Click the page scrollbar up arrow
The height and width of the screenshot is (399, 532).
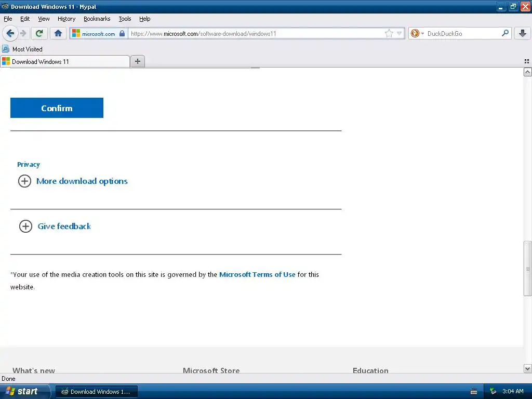coord(527,72)
